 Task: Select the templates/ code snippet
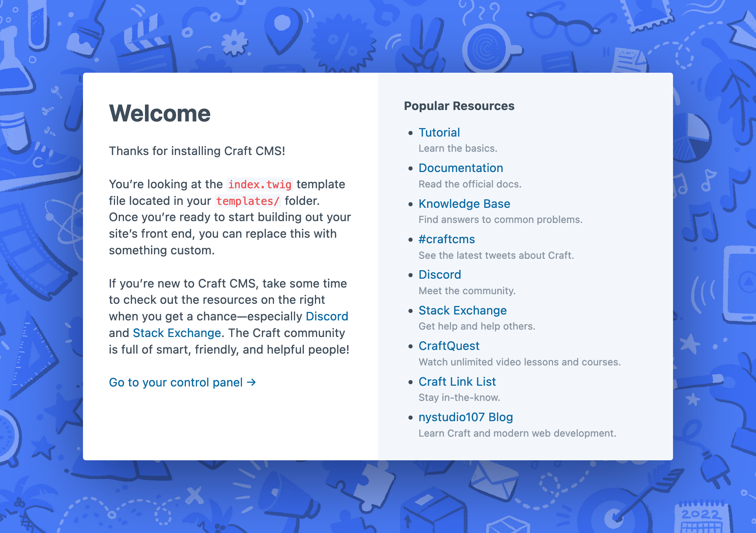point(248,201)
